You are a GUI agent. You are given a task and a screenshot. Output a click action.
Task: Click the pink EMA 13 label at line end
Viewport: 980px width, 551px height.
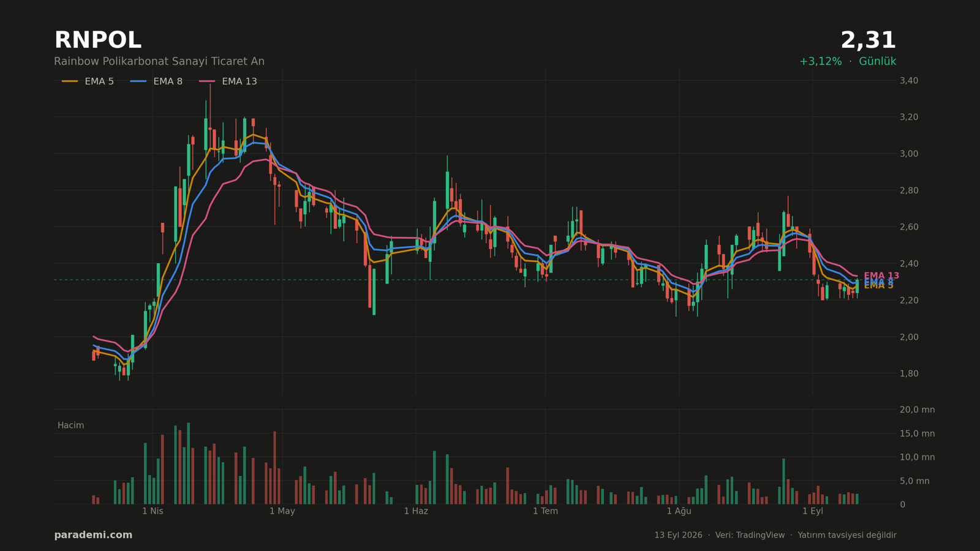(x=881, y=275)
